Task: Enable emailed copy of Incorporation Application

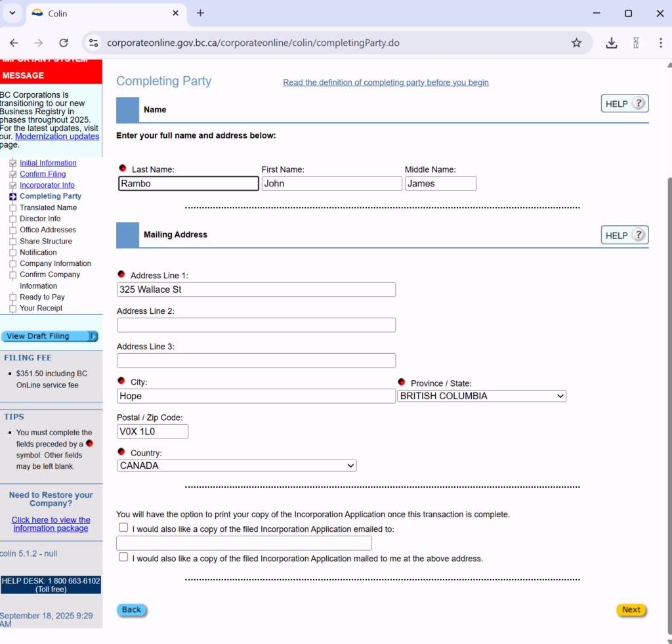Action: [123, 528]
